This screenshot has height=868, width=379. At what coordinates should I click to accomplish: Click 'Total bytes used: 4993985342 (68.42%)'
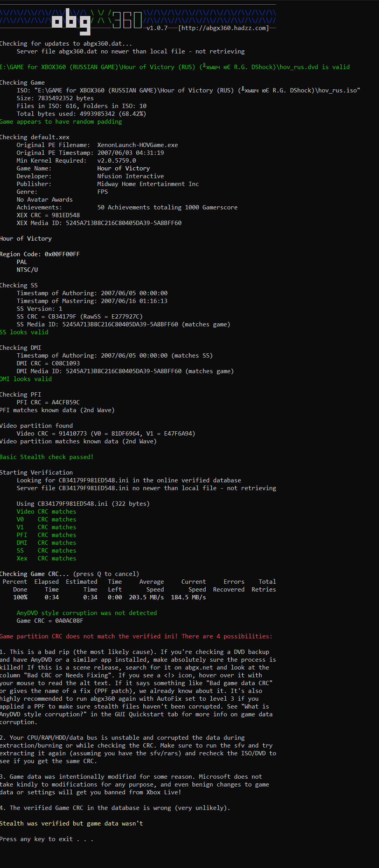tap(81, 114)
